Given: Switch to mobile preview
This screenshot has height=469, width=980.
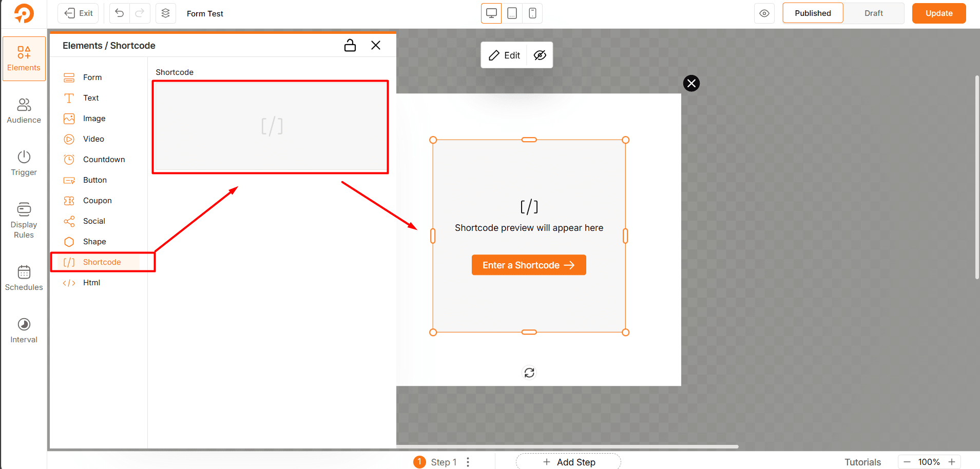Looking at the screenshot, I should (532, 13).
